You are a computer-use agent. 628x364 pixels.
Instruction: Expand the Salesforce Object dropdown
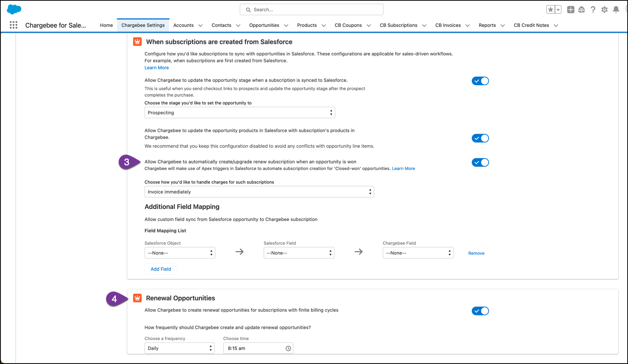tap(180, 253)
